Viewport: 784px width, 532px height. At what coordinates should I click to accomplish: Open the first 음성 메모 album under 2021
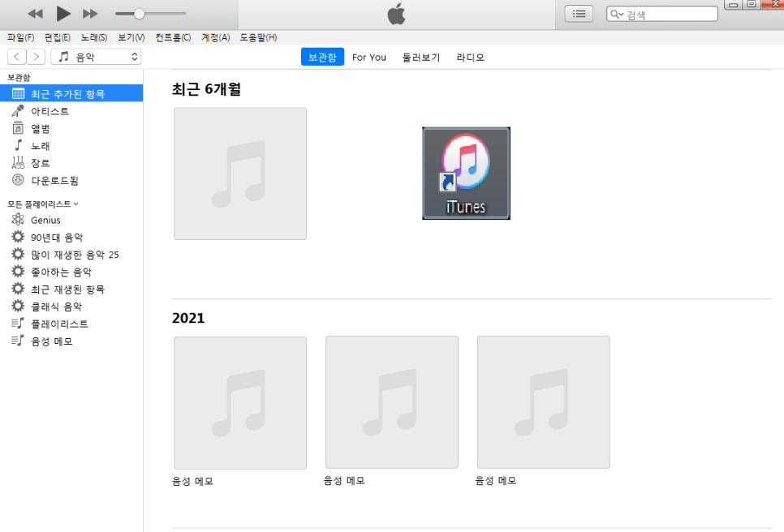(x=240, y=402)
